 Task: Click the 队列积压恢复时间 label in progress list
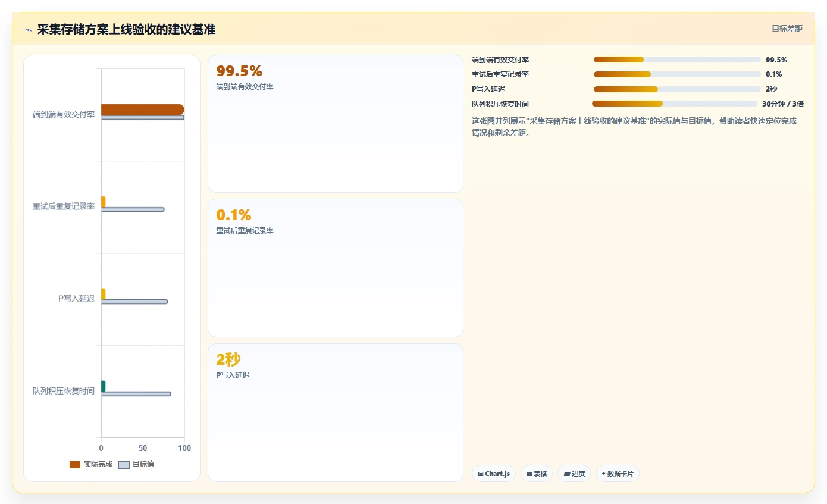coord(500,104)
